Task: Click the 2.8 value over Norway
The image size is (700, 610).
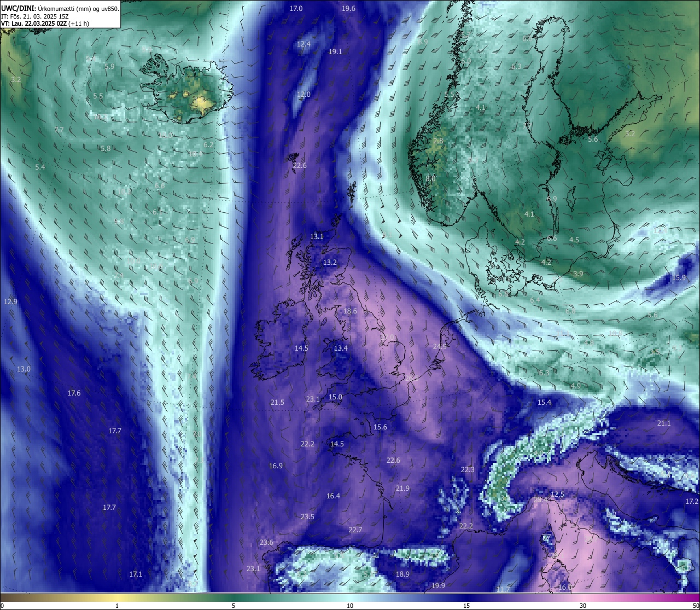Action: tap(438, 141)
